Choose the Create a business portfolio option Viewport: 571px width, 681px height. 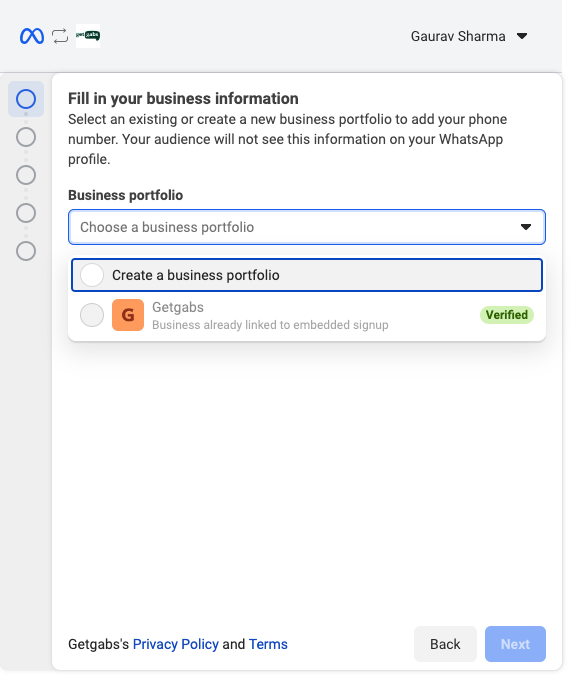click(307, 275)
